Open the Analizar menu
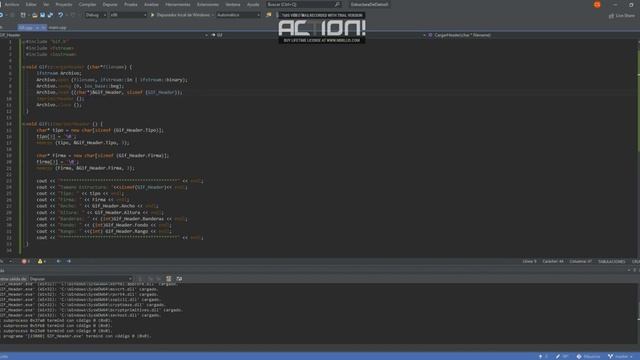 pyautogui.click(x=151, y=4)
